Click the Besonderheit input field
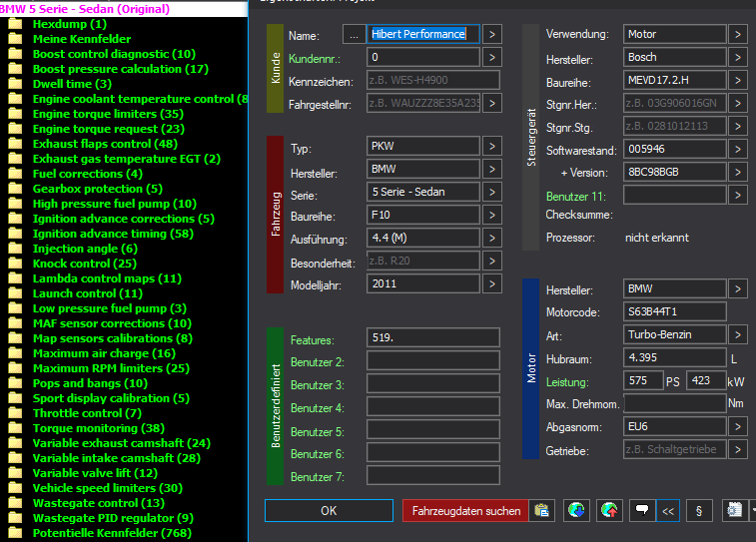Screen dimensions: 756x542 click(x=423, y=261)
